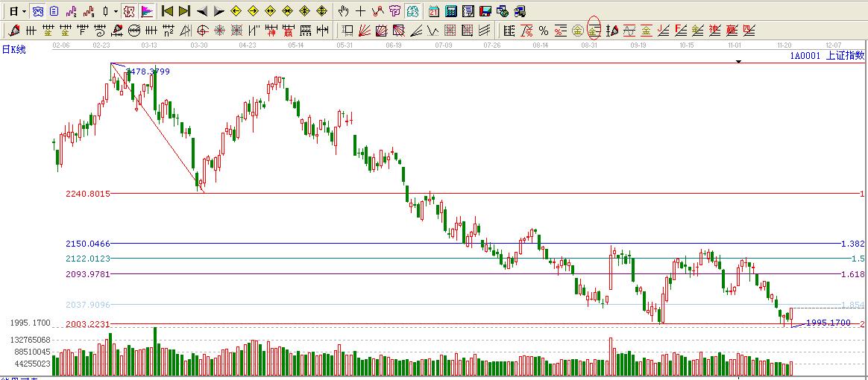
Task: Click the black triangle marker on date axis
Action: (738, 62)
